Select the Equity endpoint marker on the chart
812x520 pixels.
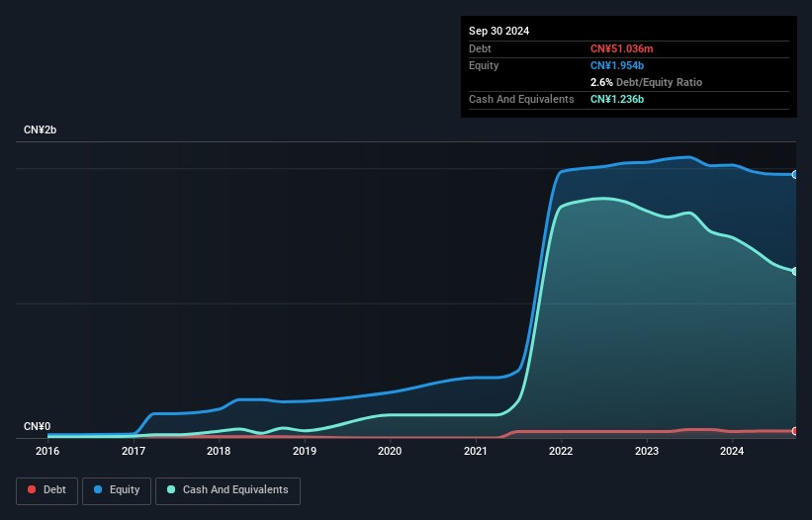[795, 175]
